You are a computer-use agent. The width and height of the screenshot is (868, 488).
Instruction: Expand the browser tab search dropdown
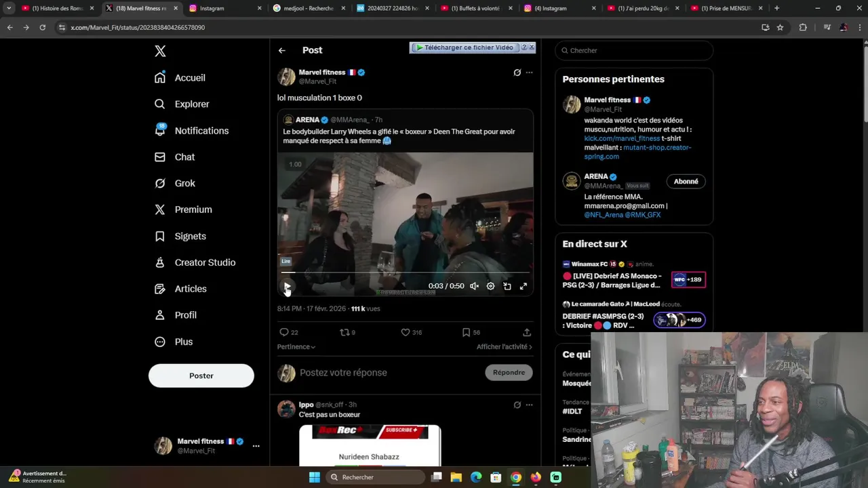tap(9, 8)
